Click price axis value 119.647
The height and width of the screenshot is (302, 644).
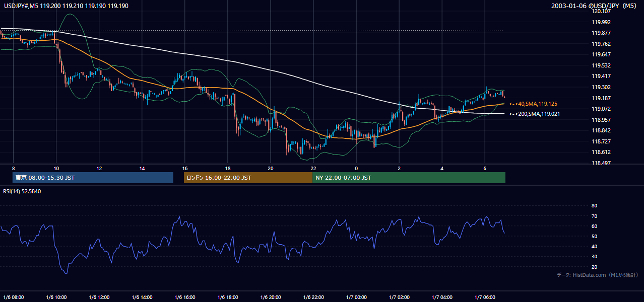pyautogui.click(x=601, y=54)
